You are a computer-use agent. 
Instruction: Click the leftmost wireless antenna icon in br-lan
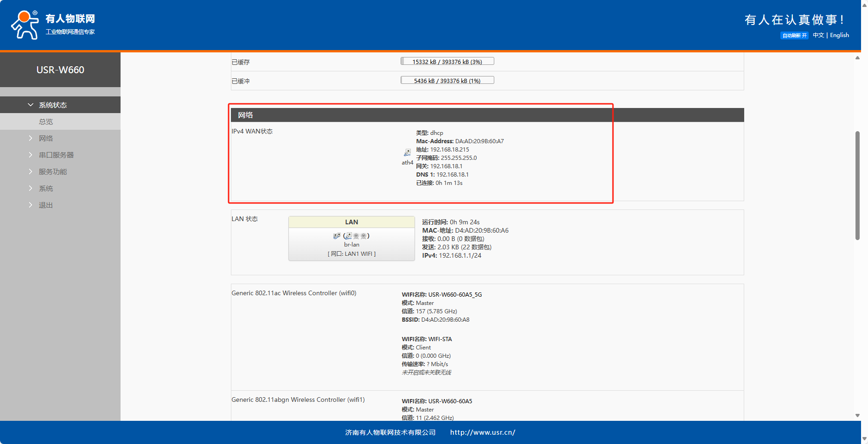(x=356, y=236)
